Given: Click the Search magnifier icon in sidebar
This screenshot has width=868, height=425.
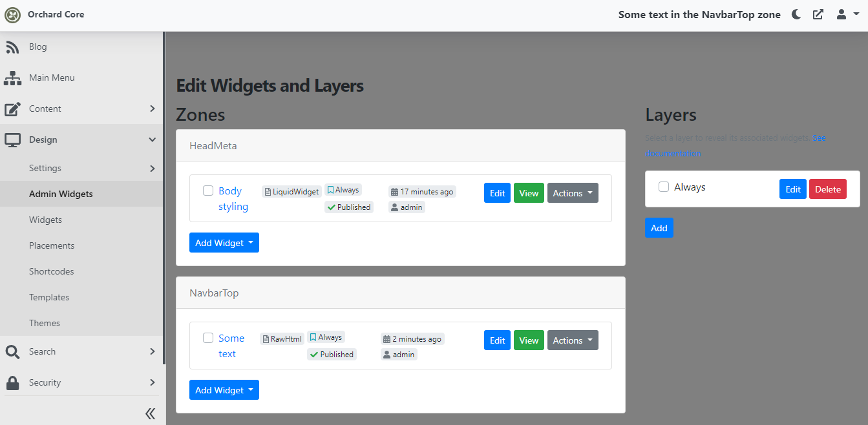Looking at the screenshot, I should pos(12,352).
